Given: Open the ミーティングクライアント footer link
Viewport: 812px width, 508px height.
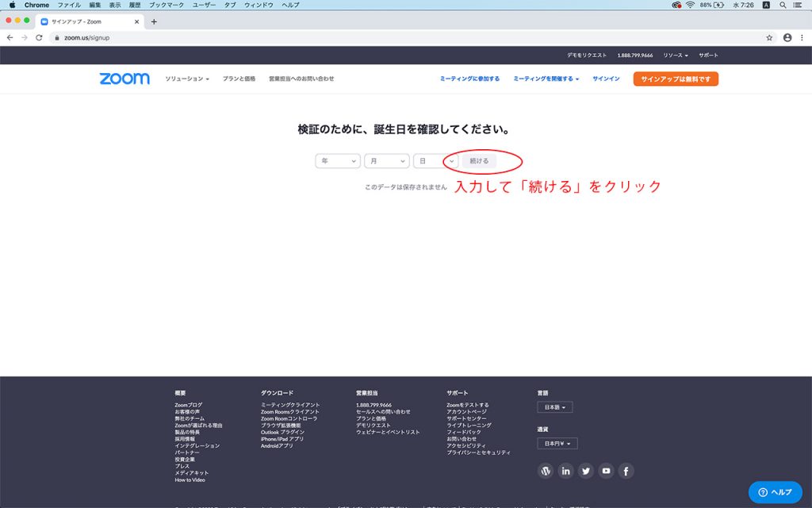Looking at the screenshot, I should pos(290,405).
